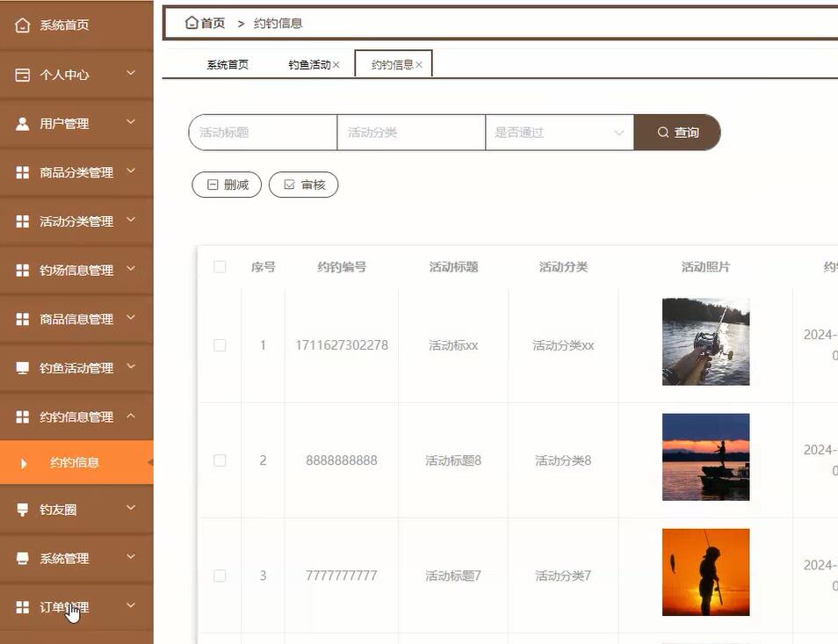Click the magnifier icon in the 查询 button

pyautogui.click(x=664, y=132)
